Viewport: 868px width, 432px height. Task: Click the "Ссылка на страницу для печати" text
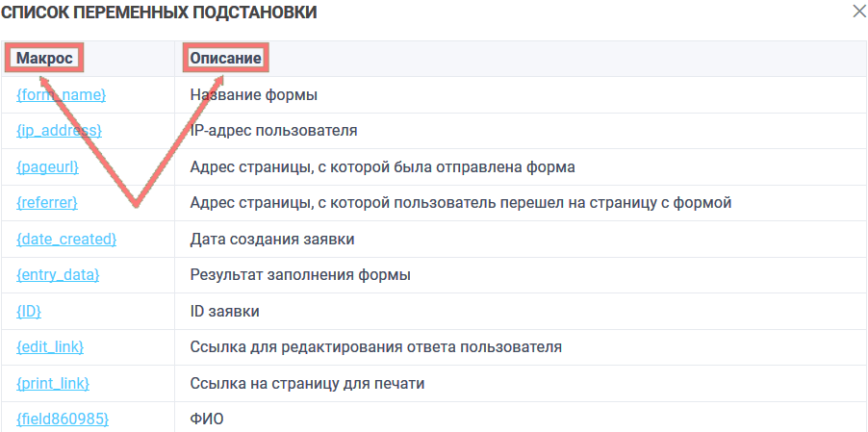pos(307,383)
